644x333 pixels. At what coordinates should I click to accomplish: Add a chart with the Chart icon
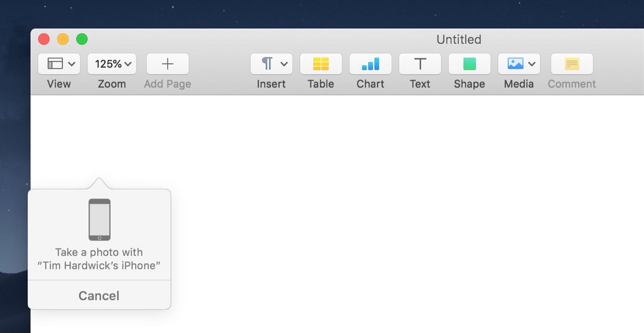tap(370, 64)
